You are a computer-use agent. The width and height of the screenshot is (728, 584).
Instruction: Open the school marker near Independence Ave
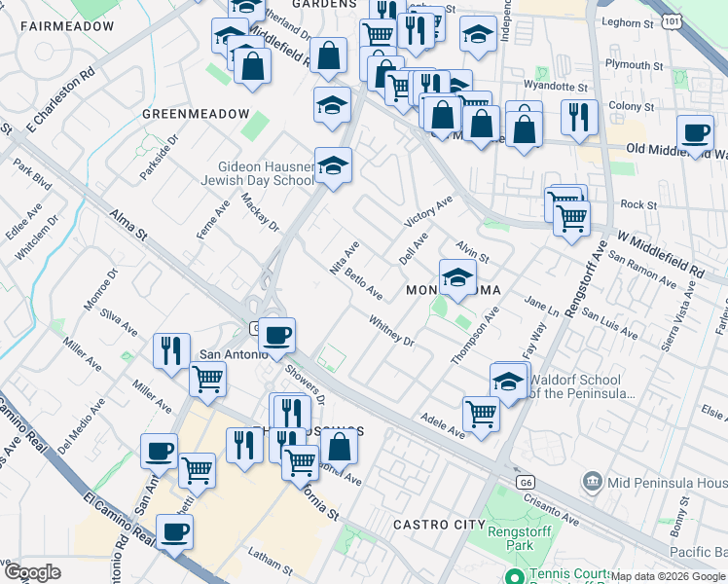tap(478, 36)
